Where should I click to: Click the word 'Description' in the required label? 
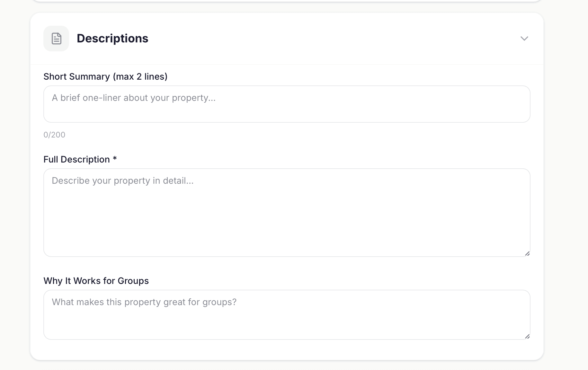[85, 159]
